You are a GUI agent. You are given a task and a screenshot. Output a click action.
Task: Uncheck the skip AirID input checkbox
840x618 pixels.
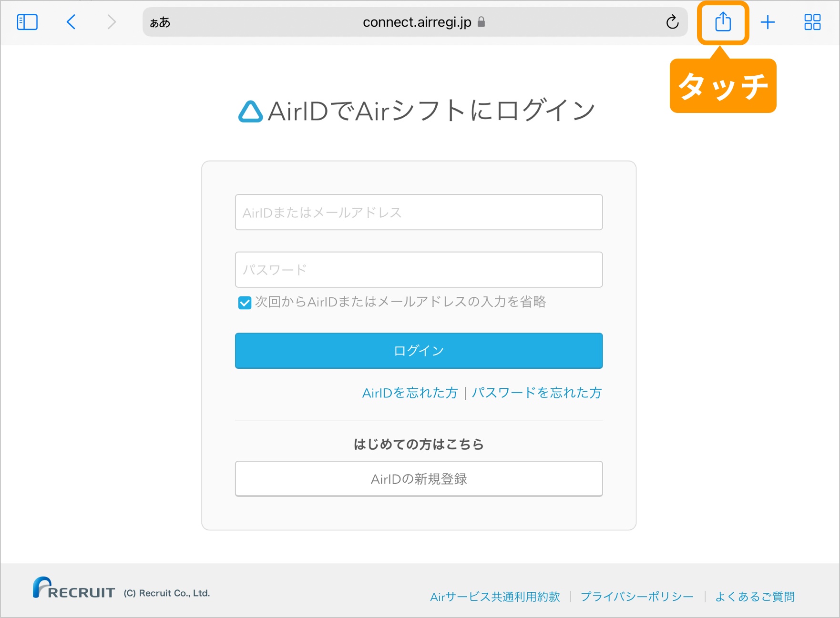pyautogui.click(x=245, y=303)
